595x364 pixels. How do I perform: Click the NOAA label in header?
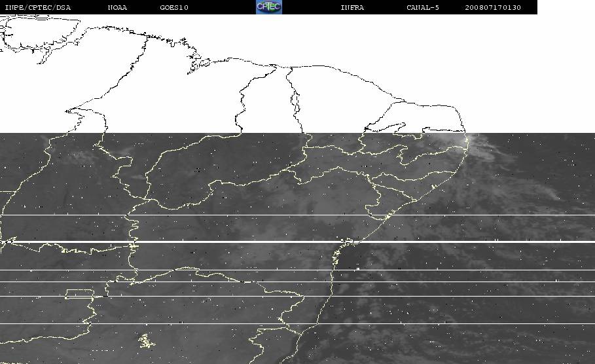click(118, 7)
